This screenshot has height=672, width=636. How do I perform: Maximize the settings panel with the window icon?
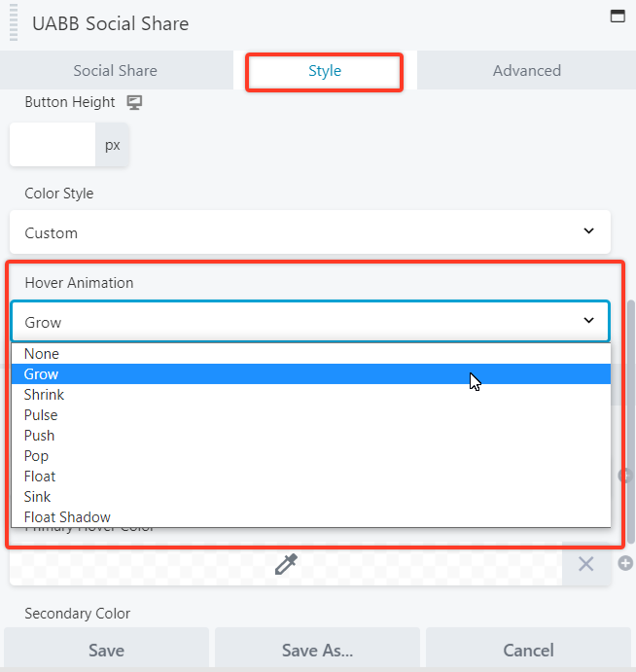pos(617,16)
